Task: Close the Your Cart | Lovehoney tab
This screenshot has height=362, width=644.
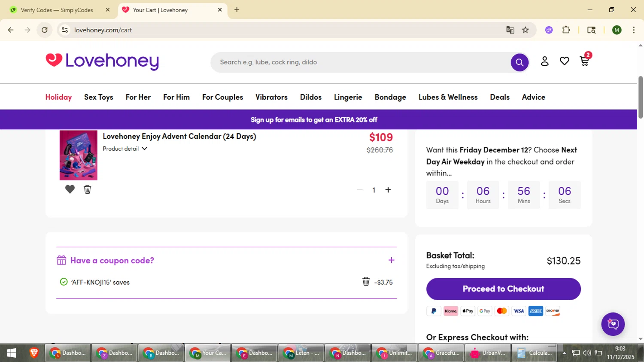Action: pos(220,10)
